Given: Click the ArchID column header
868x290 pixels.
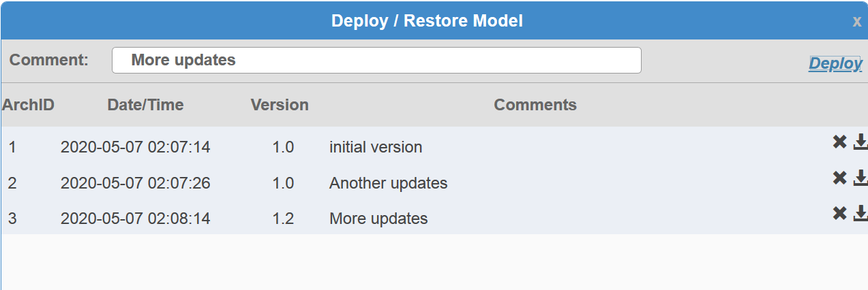Looking at the screenshot, I should tap(28, 105).
